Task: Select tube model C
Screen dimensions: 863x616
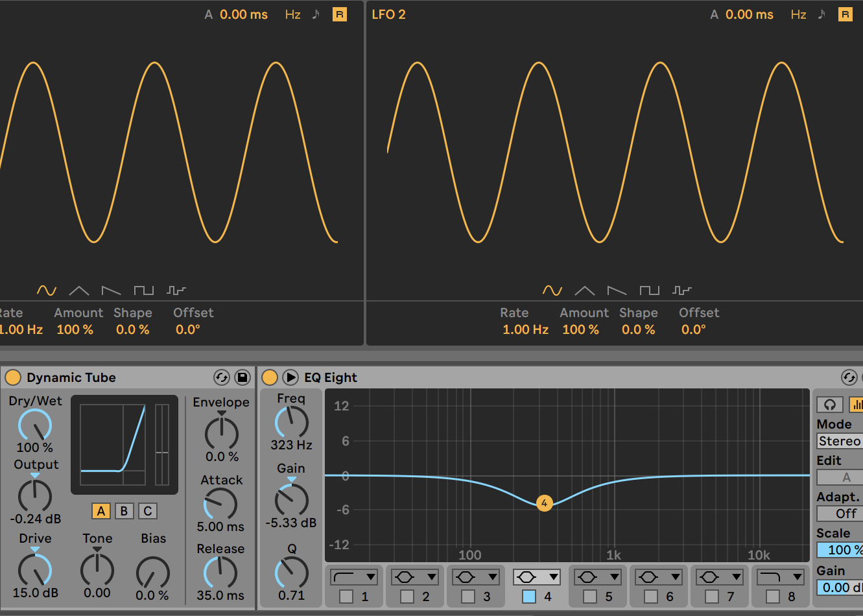Action: [x=148, y=511]
